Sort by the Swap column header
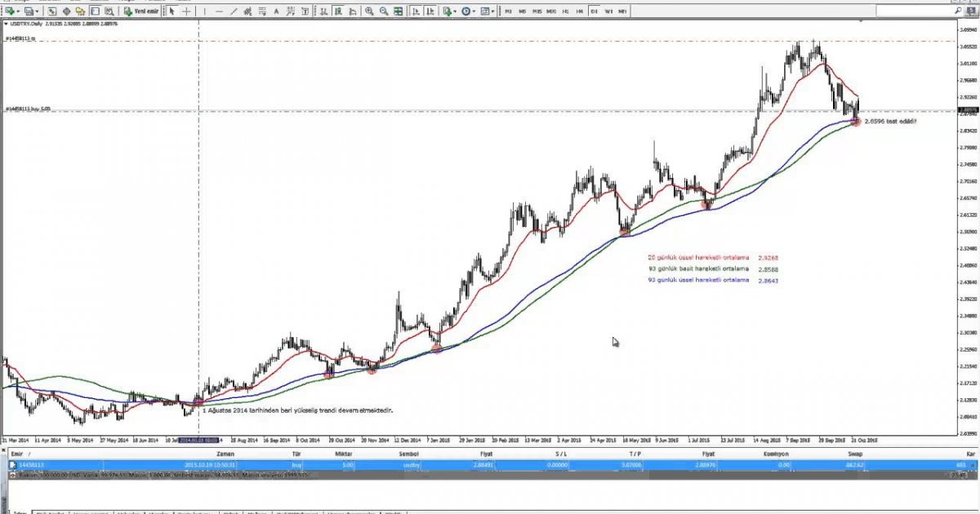Screen dimensions: 980x514 [x=856, y=453]
